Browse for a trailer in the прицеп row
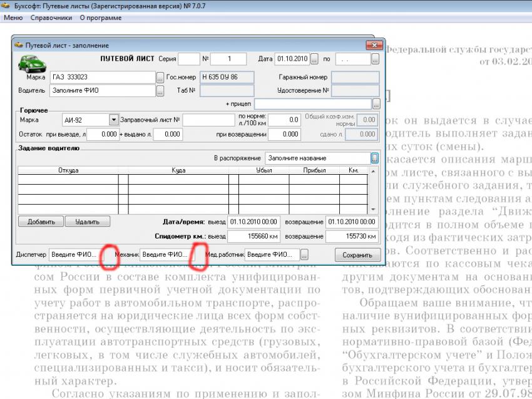Screen dimensions: 532x399 pyautogui.click(x=376, y=104)
